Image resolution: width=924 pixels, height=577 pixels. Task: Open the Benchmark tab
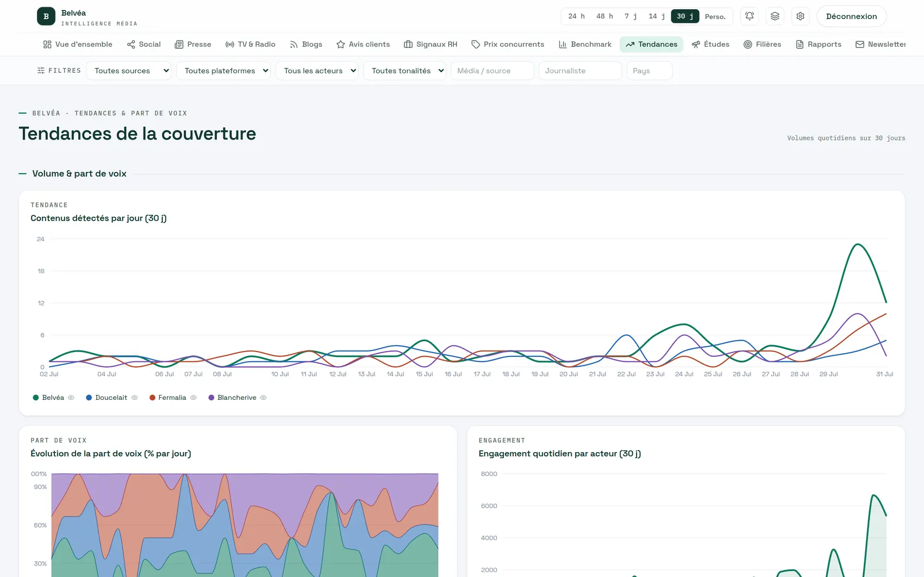(x=585, y=45)
